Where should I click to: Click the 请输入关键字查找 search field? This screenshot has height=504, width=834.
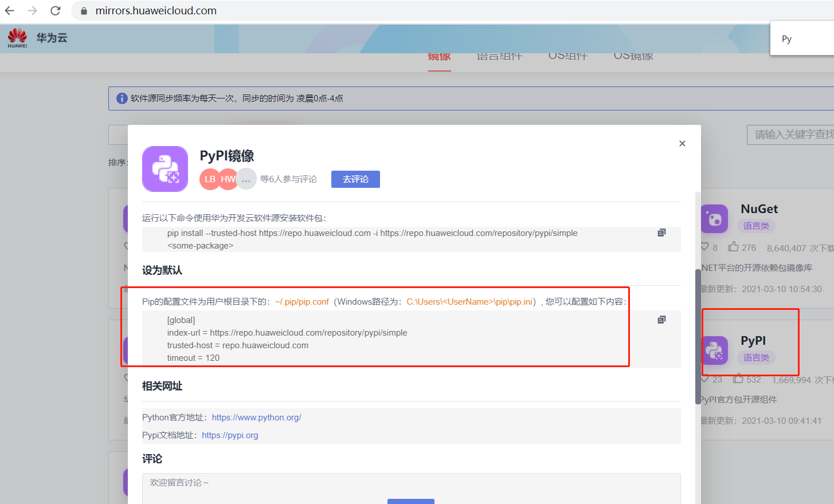point(791,135)
